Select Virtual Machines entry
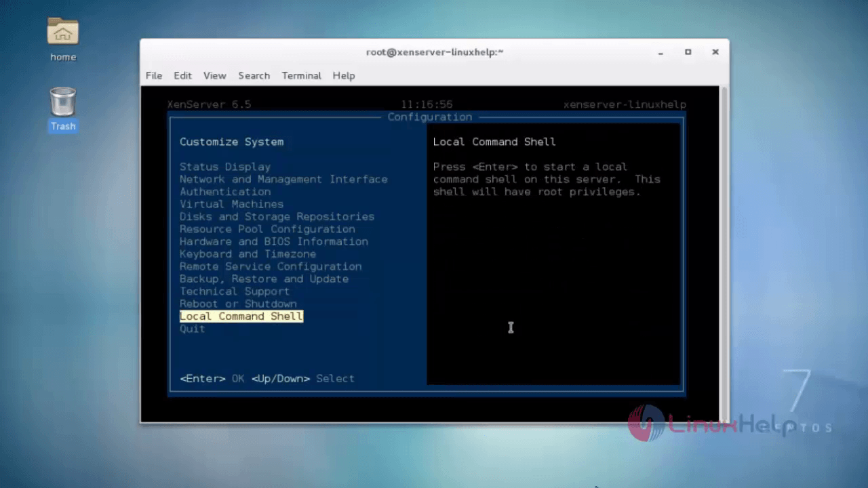Screen dimensions: 868x488 coord(231,204)
